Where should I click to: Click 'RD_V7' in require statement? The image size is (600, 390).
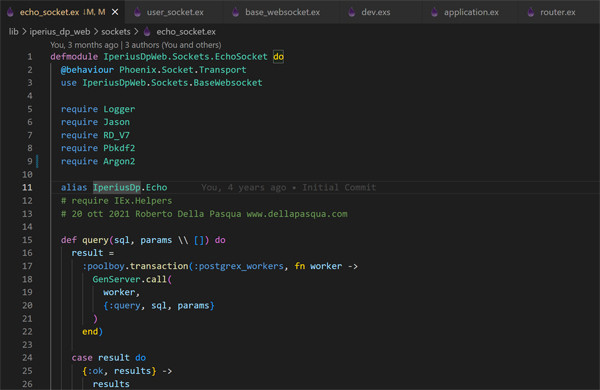(116, 135)
